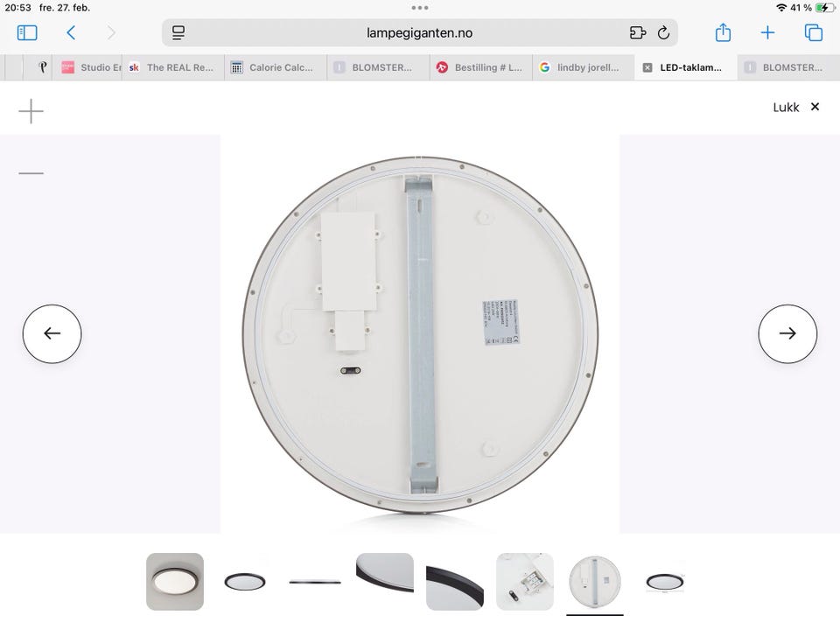Select the mounting parts thumbnail

pos(525,581)
